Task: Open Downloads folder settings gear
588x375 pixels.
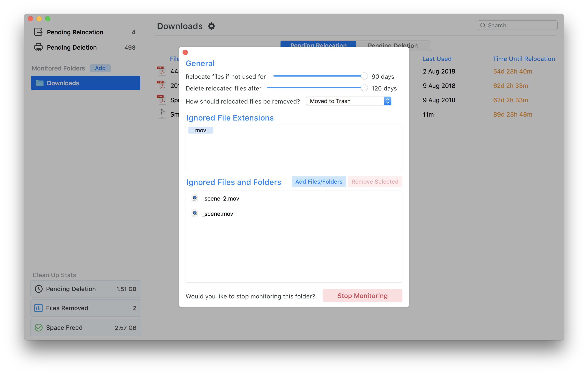Action: tap(211, 26)
